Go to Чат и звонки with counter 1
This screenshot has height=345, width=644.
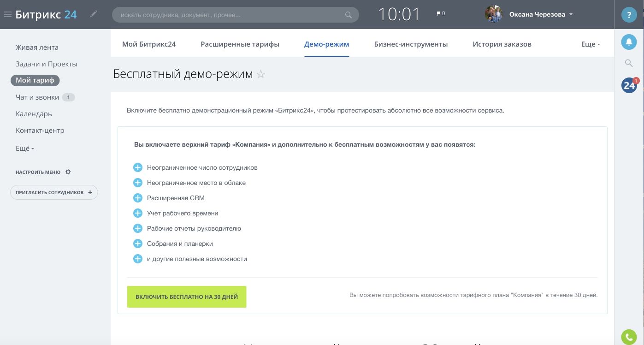coord(37,97)
